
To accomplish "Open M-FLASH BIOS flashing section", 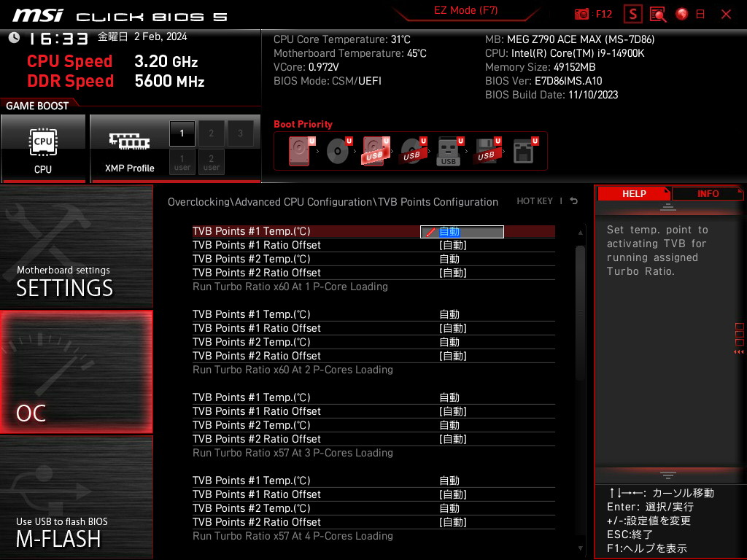I will click(76, 497).
